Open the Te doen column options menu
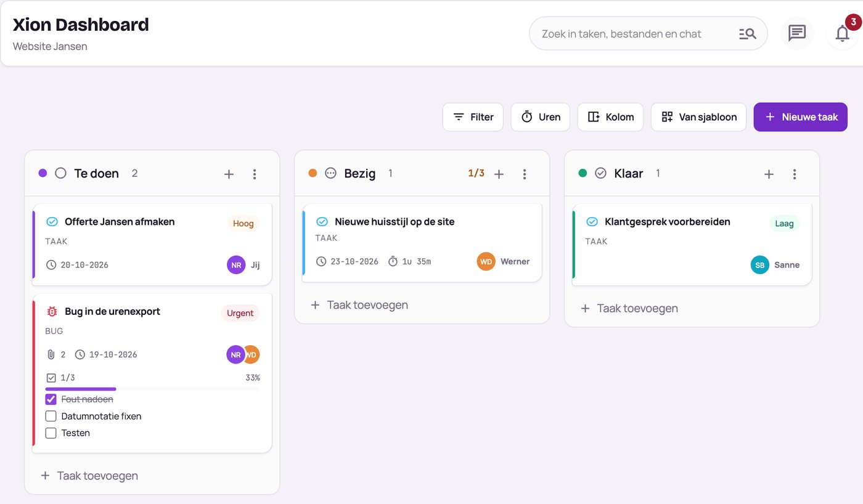 [255, 174]
